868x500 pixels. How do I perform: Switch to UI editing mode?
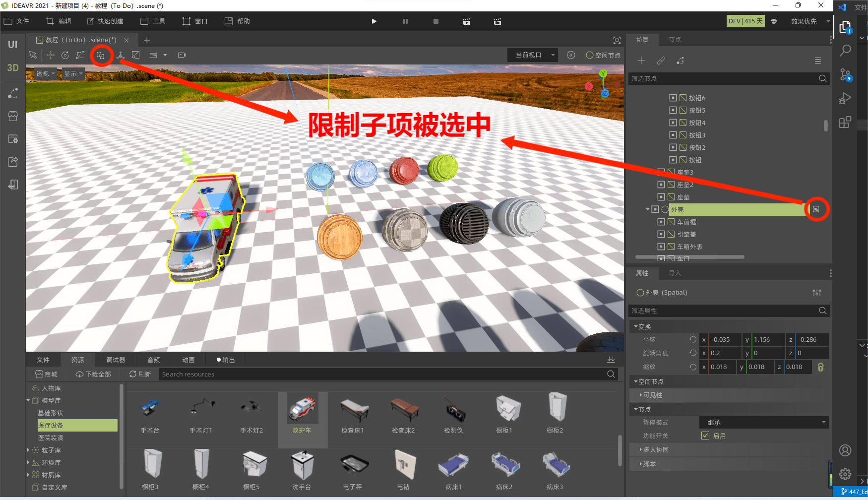[x=13, y=45]
